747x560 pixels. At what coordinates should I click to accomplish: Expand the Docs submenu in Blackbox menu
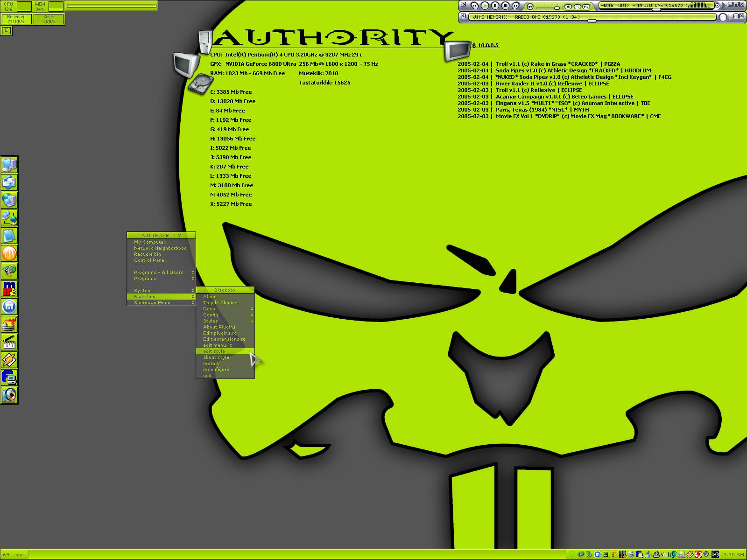[252, 308]
